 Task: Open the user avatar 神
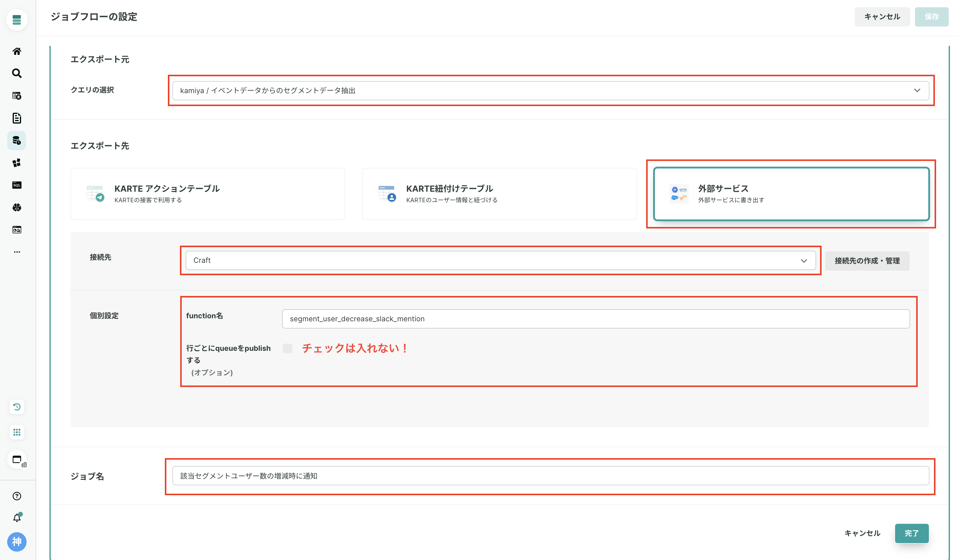[x=17, y=541]
